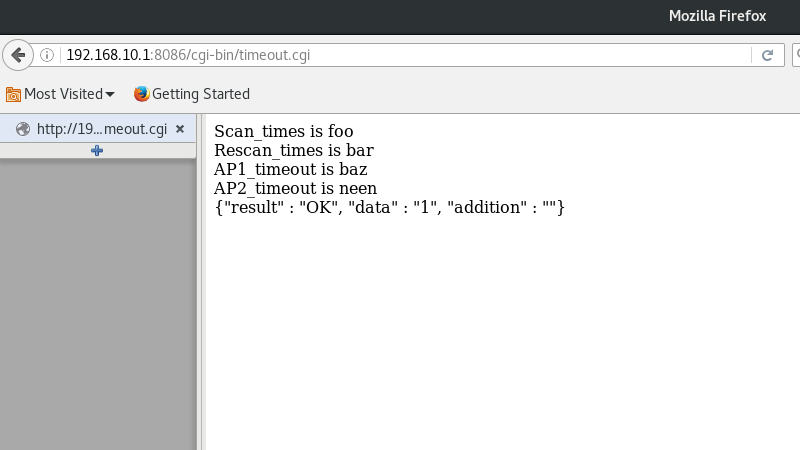Open the Getting Started bookmark
The width and height of the screenshot is (800, 450).
(201, 94)
